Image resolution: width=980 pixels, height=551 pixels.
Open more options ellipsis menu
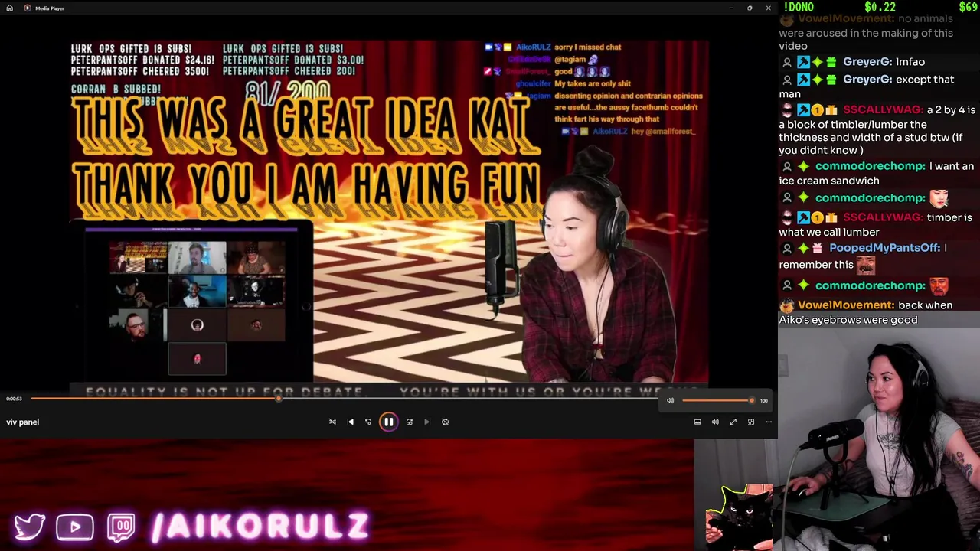tap(769, 422)
